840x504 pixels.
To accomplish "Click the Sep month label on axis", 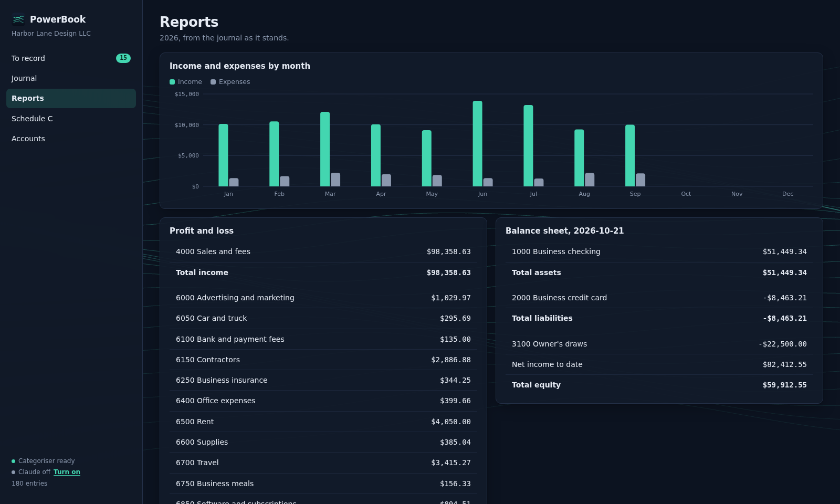I will pos(635,194).
